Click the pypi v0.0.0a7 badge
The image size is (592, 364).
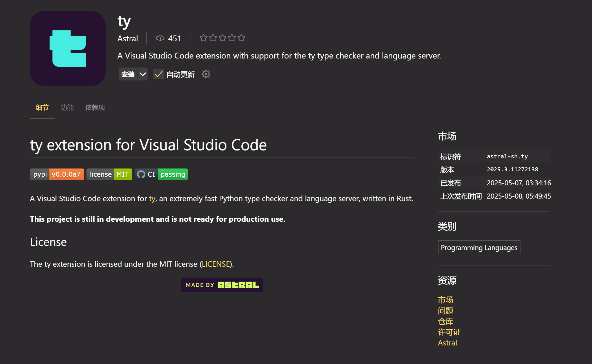coord(57,174)
